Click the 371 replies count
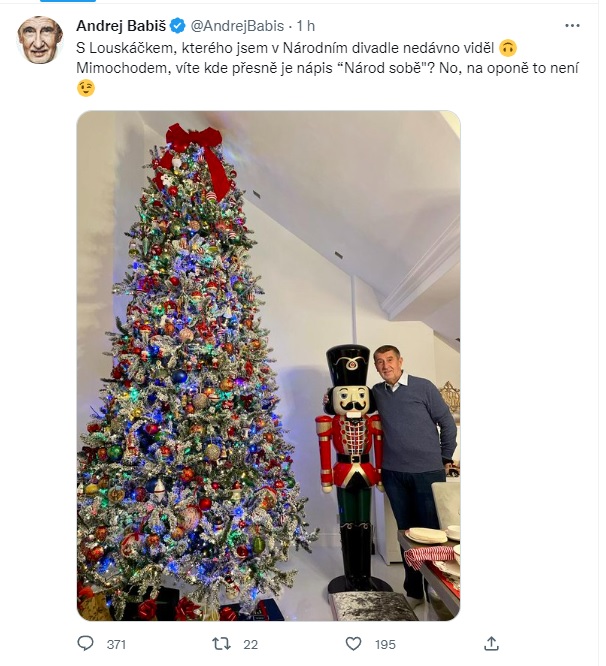Viewport: 606px width, 666px height. point(116,645)
